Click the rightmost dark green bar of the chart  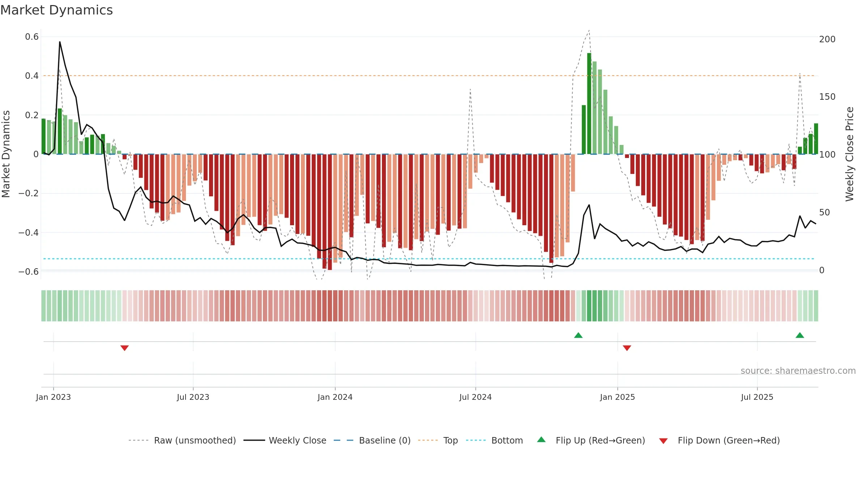816,139
